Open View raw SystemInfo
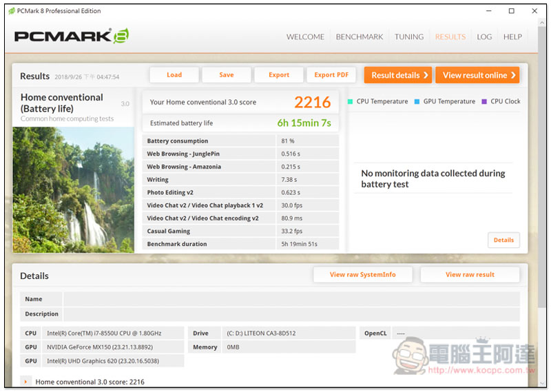 pos(363,275)
